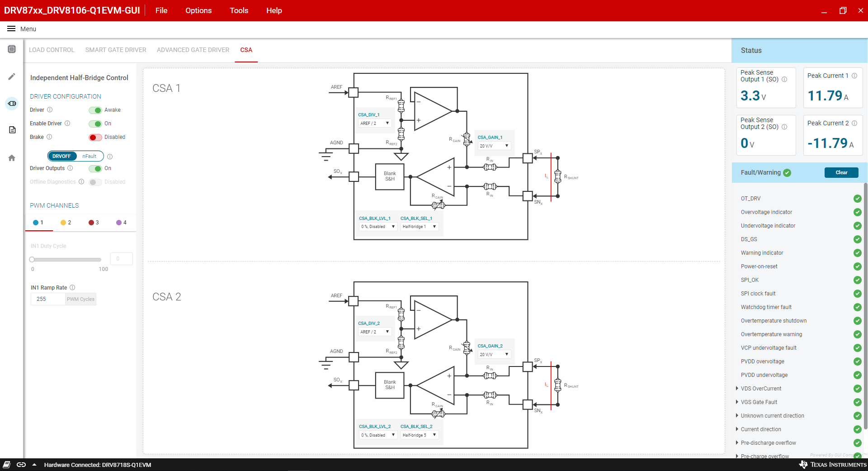Switch to the SMART GATE DRIVER tab
This screenshot has width=868, height=471.
click(116, 50)
